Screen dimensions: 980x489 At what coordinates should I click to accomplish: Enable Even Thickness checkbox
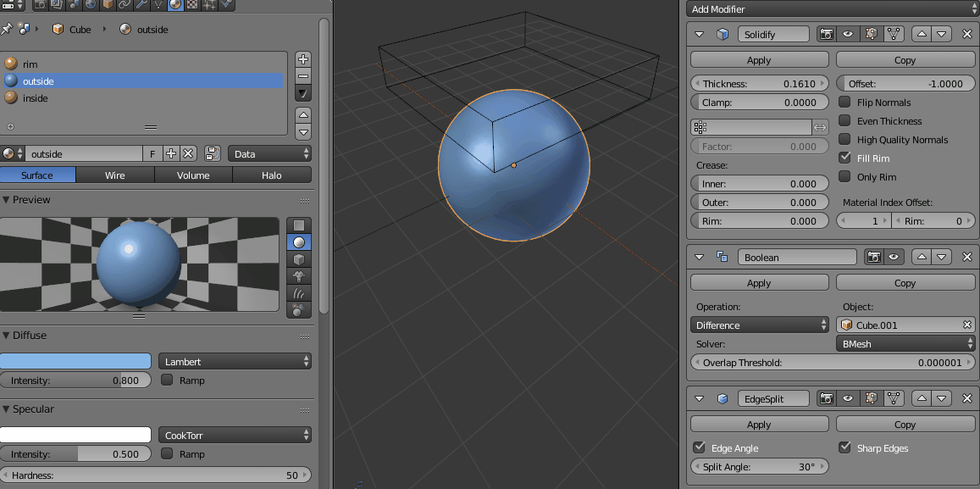844,120
